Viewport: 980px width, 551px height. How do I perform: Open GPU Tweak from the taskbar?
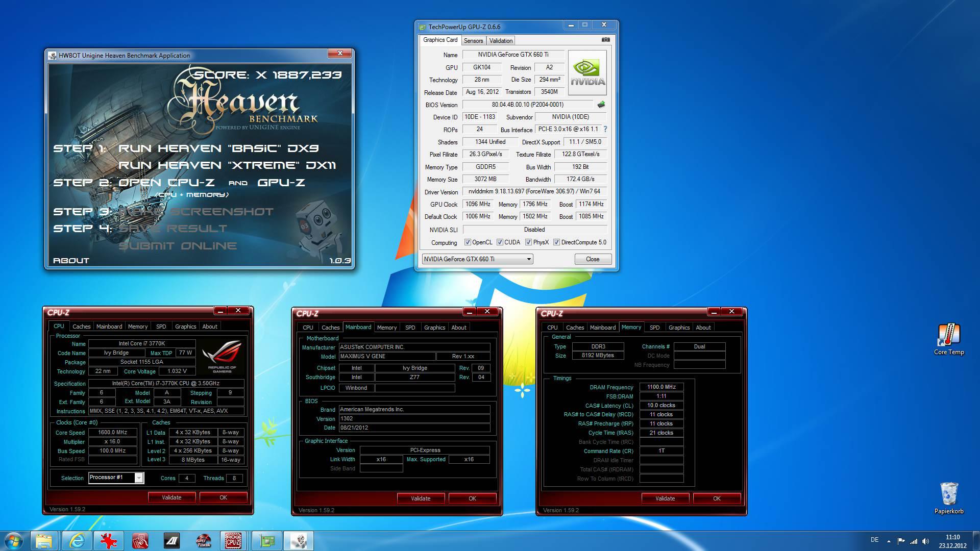pos(203,541)
